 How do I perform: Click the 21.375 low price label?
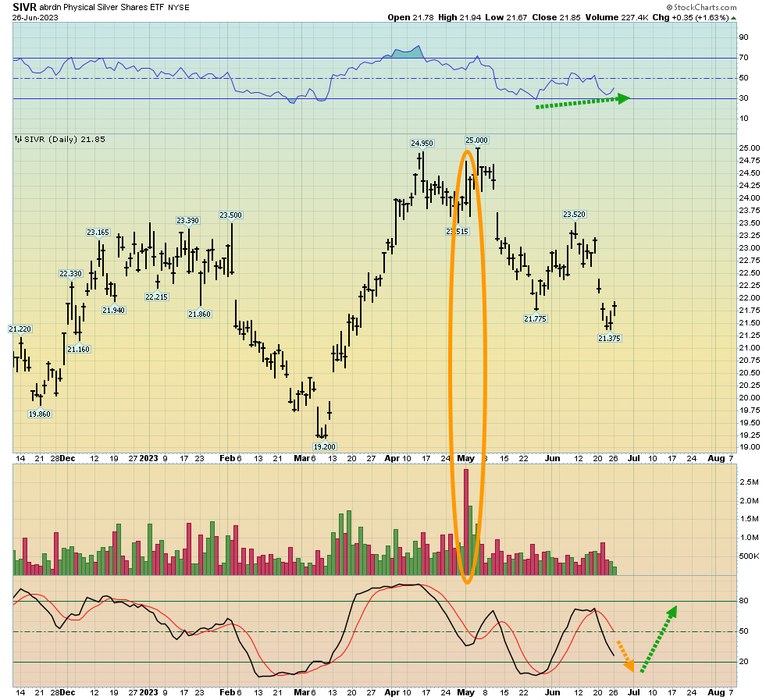click(x=609, y=338)
